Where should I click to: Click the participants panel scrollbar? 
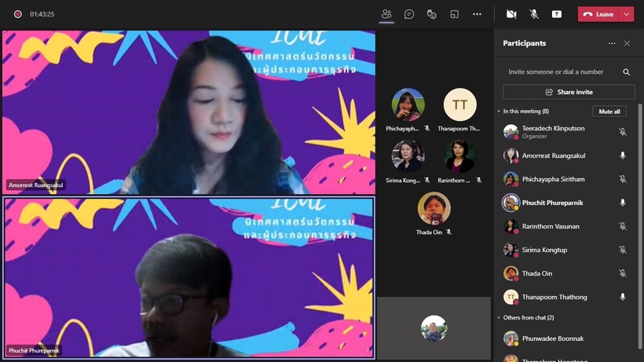(x=639, y=196)
